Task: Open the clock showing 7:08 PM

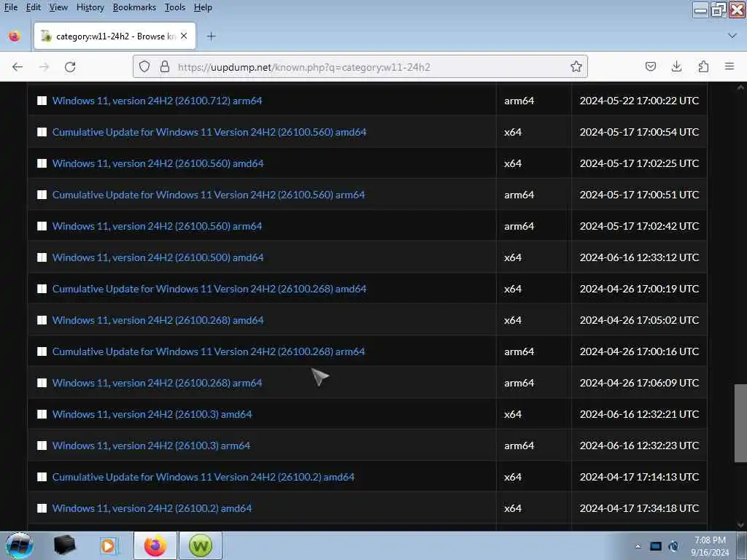Action: coord(710,546)
